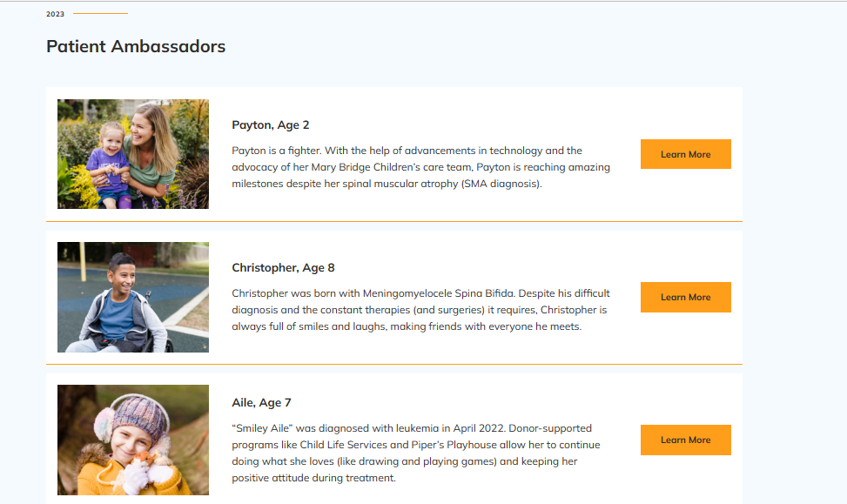Click Christopher's wheelchair playground photo
Viewport: 847px width, 504px height.
click(133, 297)
